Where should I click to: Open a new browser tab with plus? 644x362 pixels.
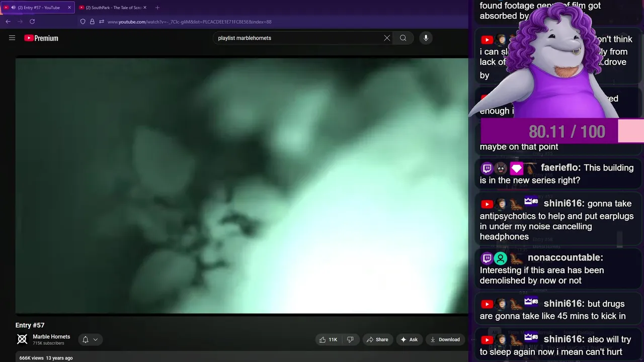pos(157,8)
